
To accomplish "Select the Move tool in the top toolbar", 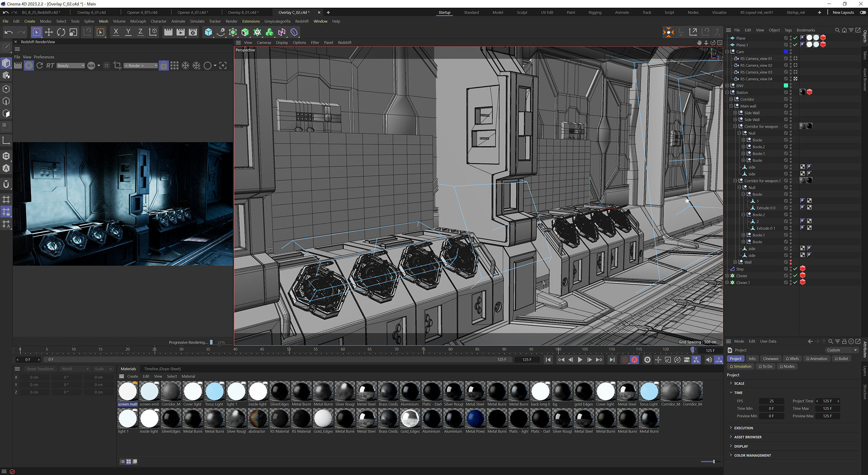I will pyautogui.click(x=49, y=32).
